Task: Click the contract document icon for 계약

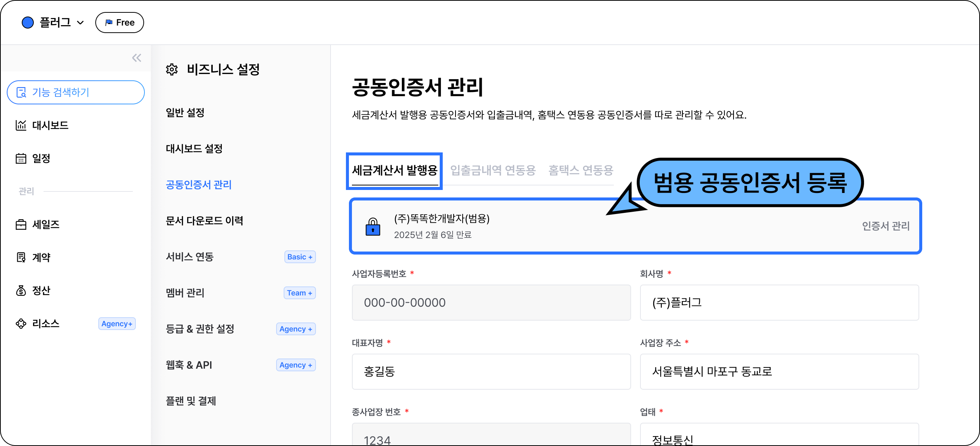Action: pos(21,258)
